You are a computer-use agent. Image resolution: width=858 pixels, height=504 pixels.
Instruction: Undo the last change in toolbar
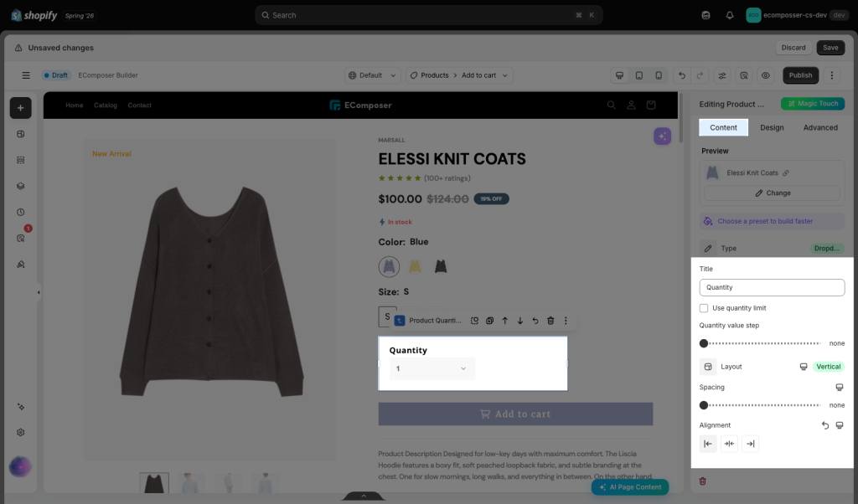[x=682, y=75]
